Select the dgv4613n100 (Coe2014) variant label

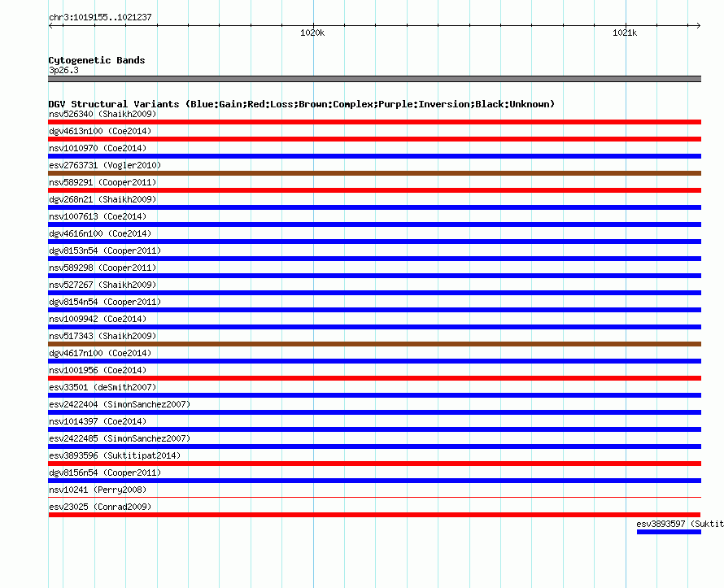click(100, 131)
